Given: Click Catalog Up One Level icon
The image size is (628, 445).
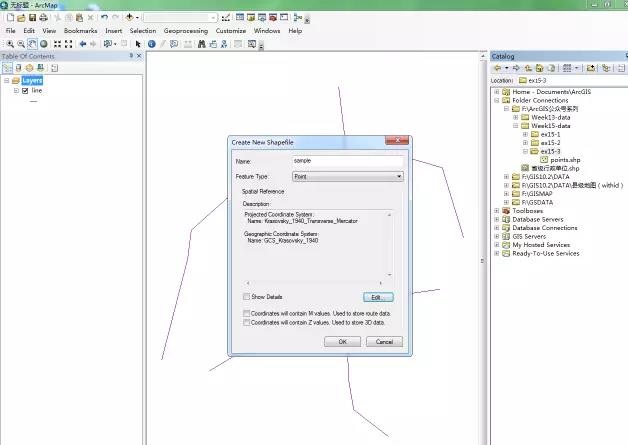Looking at the screenshot, I should pyautogui.click(x=528, y=68).
